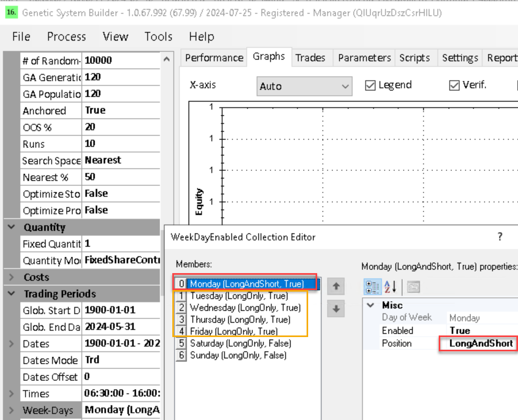Select Saturday (LongOnly, False) member
The image size is (518, 420).
click(240, 343)
